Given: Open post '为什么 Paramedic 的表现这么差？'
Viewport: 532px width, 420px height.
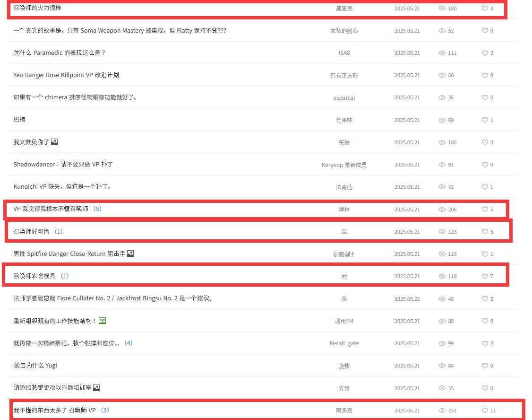Looking at the screenshot, I should (x=60, y=52).
